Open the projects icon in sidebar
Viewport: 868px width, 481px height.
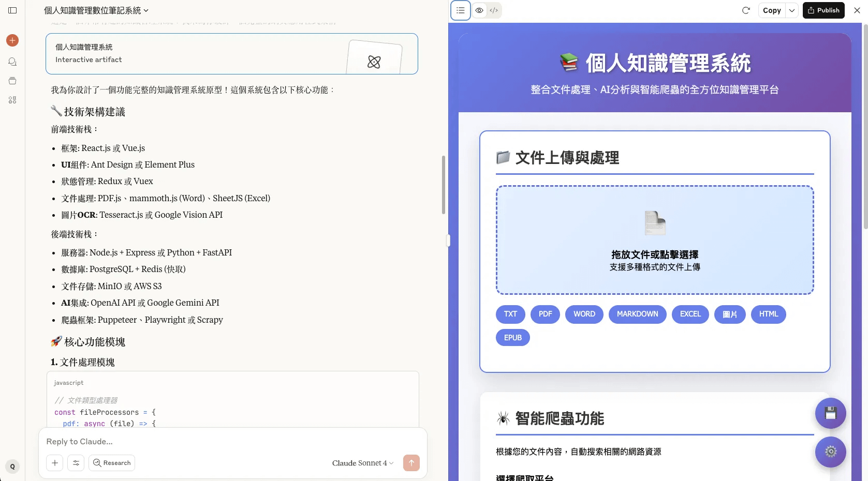(12, 81)
